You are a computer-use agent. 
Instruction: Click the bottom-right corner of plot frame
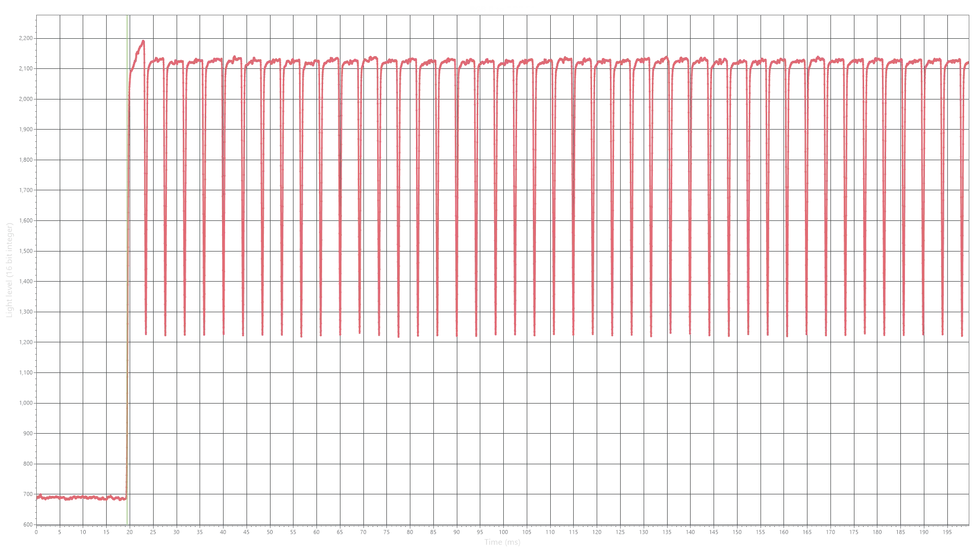tap(970, 524)
